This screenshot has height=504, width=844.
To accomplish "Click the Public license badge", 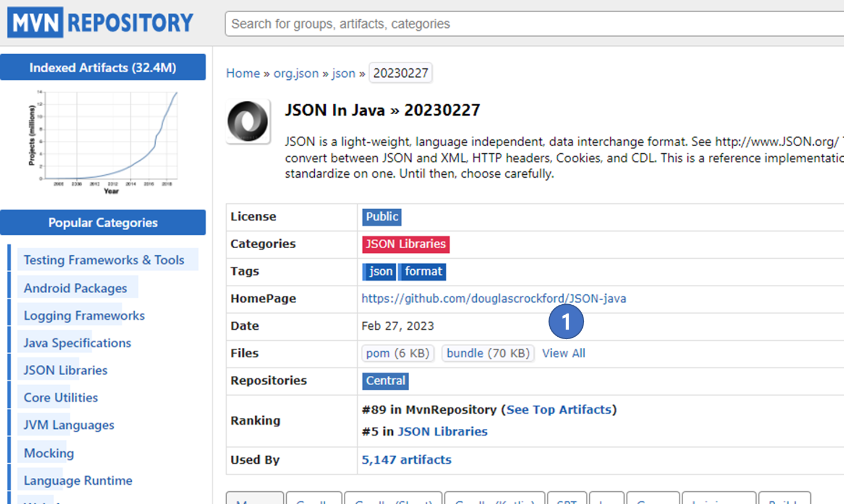I will (382, 217).
